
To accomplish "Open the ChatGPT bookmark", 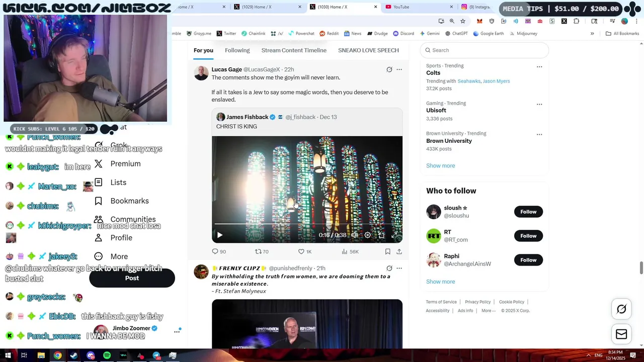I will pyautogui.click(x=456, y=34).
